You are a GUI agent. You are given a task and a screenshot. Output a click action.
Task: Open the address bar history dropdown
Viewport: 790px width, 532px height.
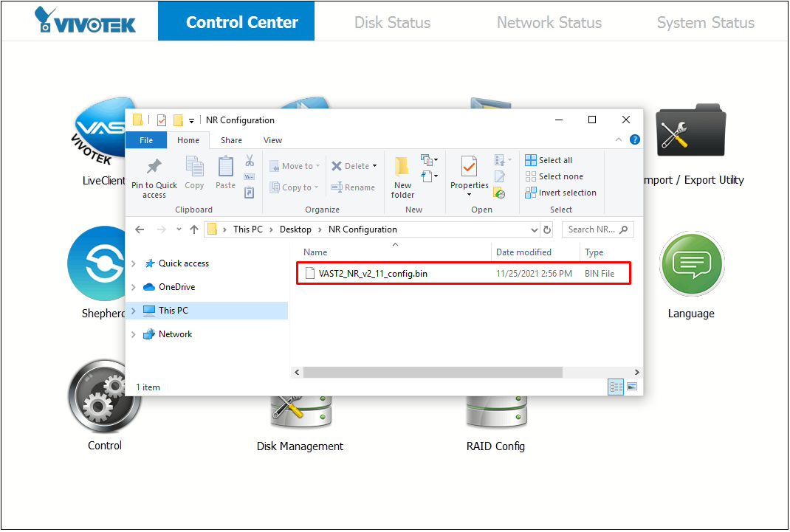click(534, 229)
